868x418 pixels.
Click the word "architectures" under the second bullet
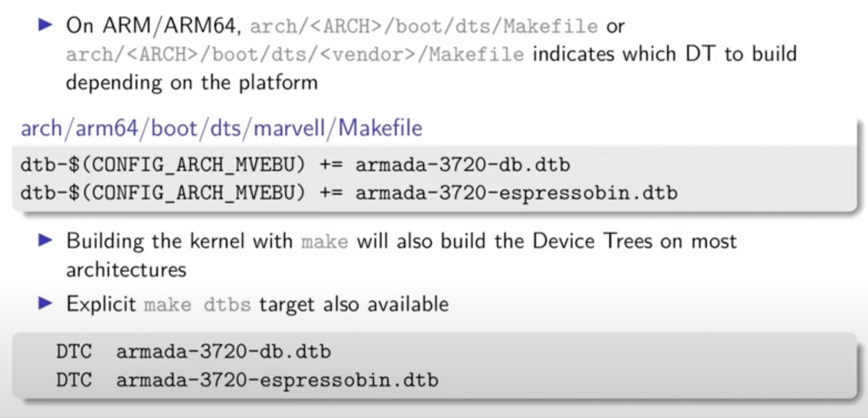point(126,269)
